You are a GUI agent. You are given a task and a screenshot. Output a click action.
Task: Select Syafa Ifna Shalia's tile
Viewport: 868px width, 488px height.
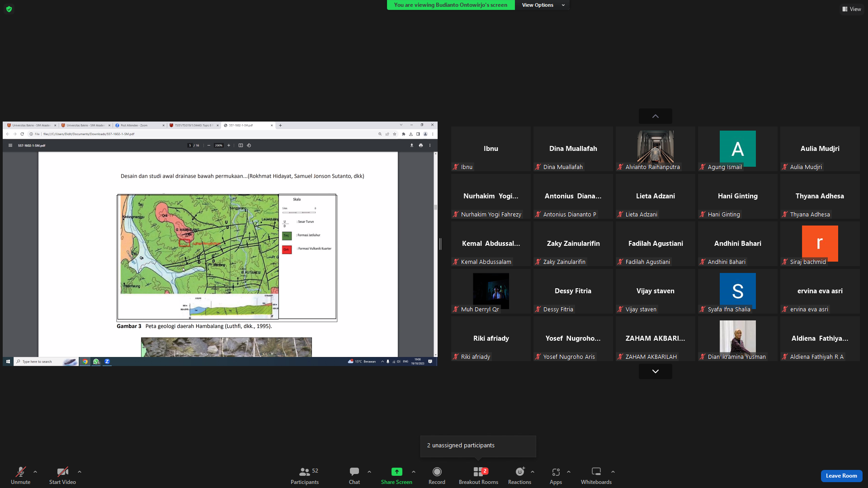point(738,291)
